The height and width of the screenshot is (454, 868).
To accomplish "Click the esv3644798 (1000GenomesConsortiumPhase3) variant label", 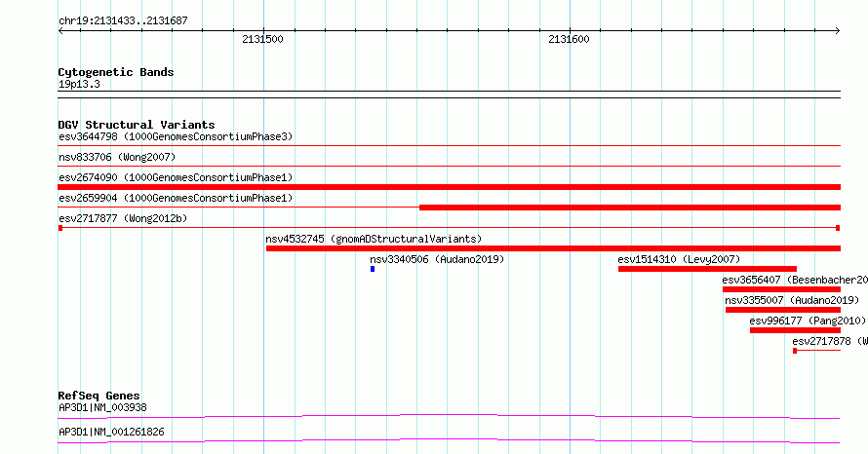I will [176, 136].
